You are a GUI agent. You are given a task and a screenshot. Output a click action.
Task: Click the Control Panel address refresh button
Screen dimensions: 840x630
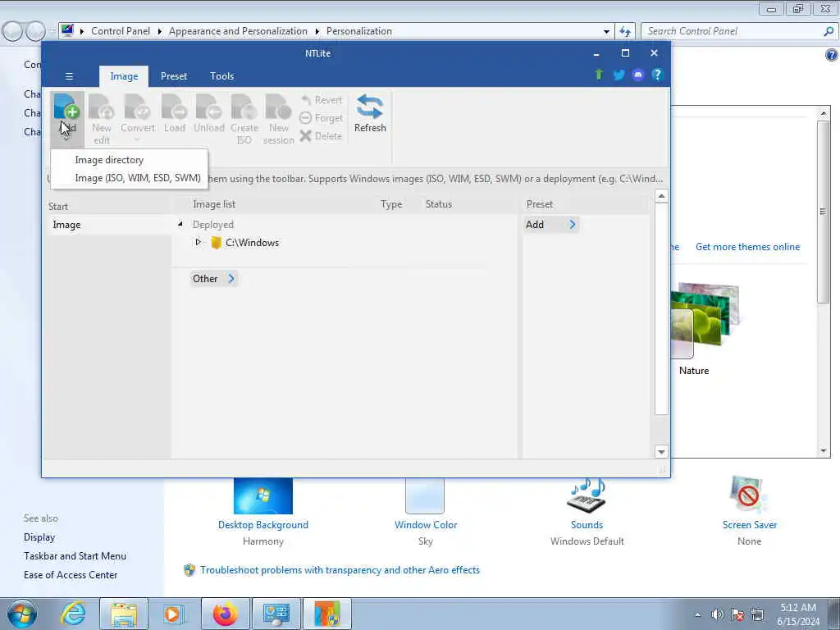(624, 32)
